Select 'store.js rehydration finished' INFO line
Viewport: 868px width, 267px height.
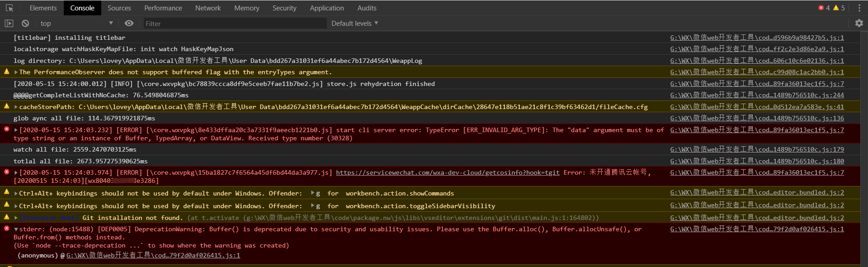tap(224, 84)
